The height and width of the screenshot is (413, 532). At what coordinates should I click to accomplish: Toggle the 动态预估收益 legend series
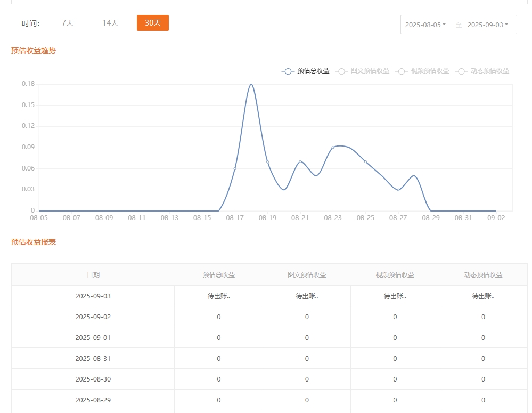[482, 71]
